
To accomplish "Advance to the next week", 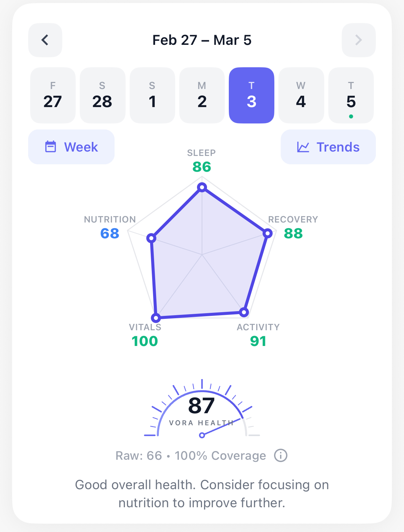I will [x=358, y=40].
